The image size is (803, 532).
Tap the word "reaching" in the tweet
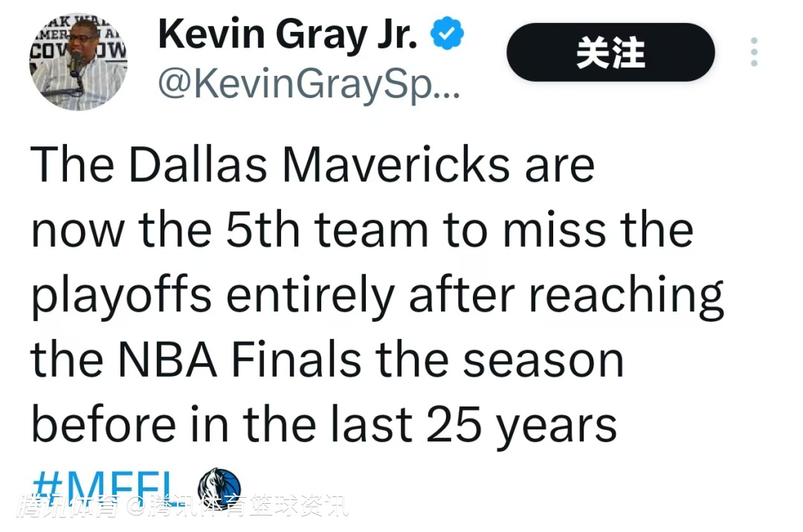(x=626, y=296)
